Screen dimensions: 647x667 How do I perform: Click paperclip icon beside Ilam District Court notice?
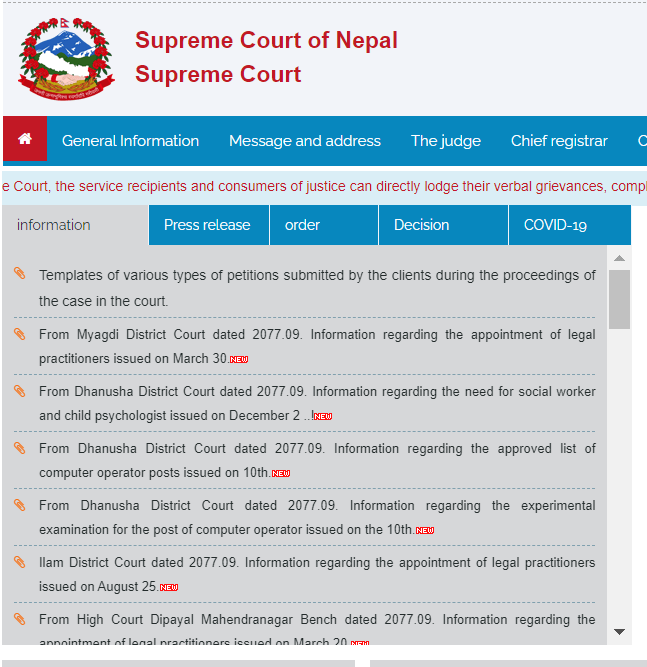(x=20, y=562)
